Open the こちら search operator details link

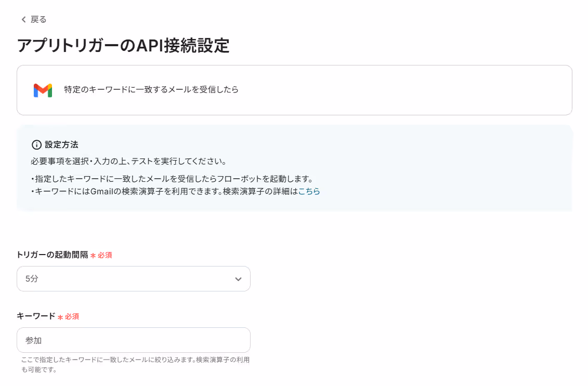[309, 192]
